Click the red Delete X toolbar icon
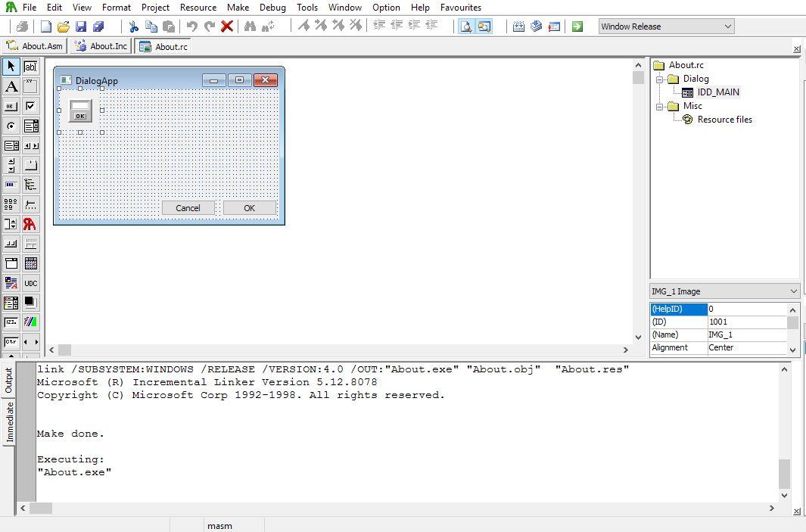 (226, 26)
